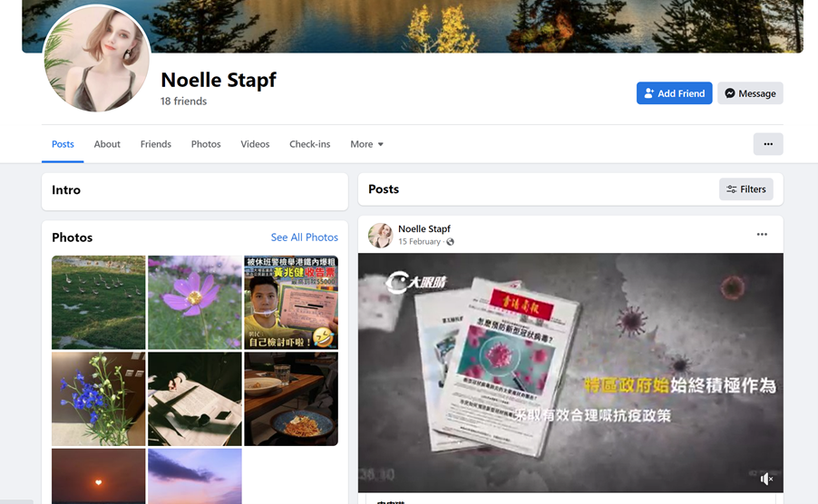Click the Add Friend button
This screenshot has width=818, height=504.
click(x=674, y=93)
